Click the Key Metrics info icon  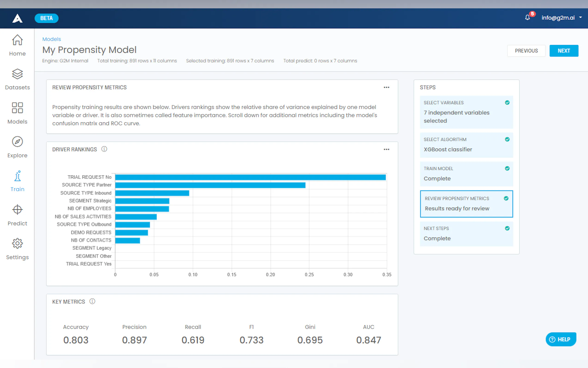point(92,301)
